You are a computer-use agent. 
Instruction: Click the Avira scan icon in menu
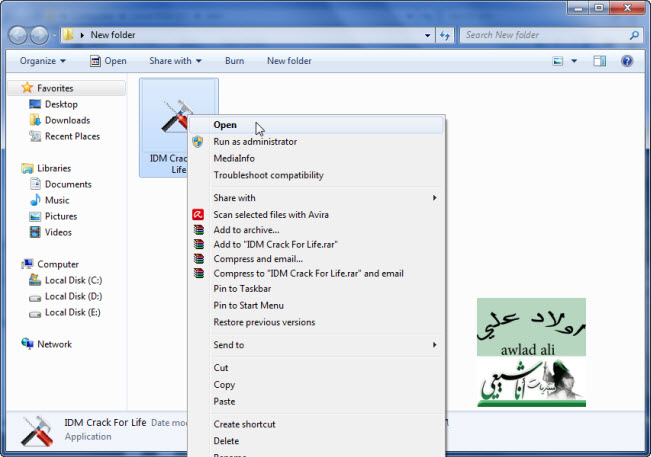tap(198, 215)
